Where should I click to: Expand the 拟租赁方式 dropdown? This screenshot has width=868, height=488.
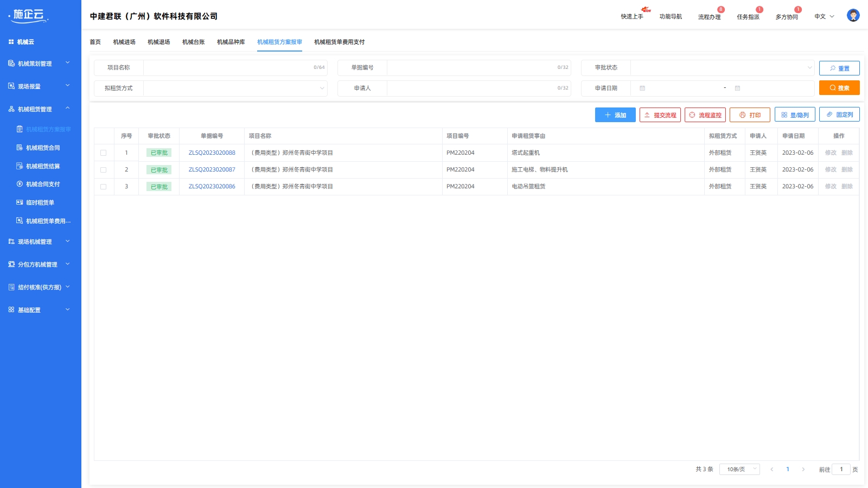coord(234,88)
